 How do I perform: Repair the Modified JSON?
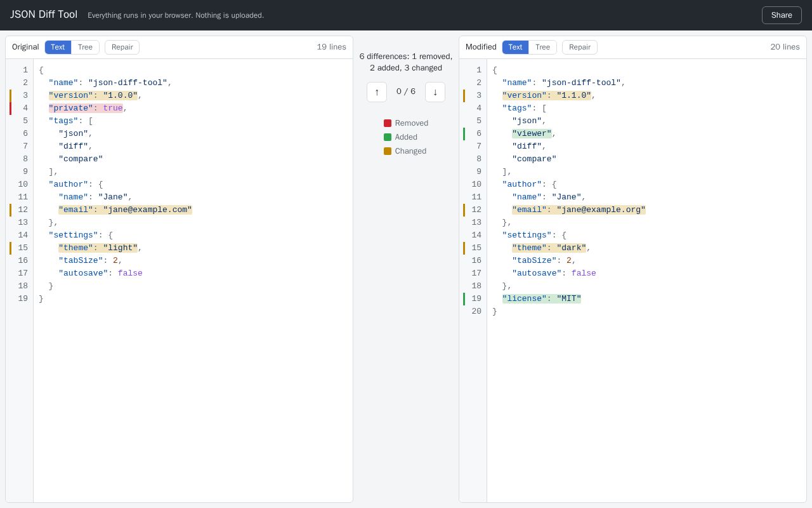click(x=580, y=47)
